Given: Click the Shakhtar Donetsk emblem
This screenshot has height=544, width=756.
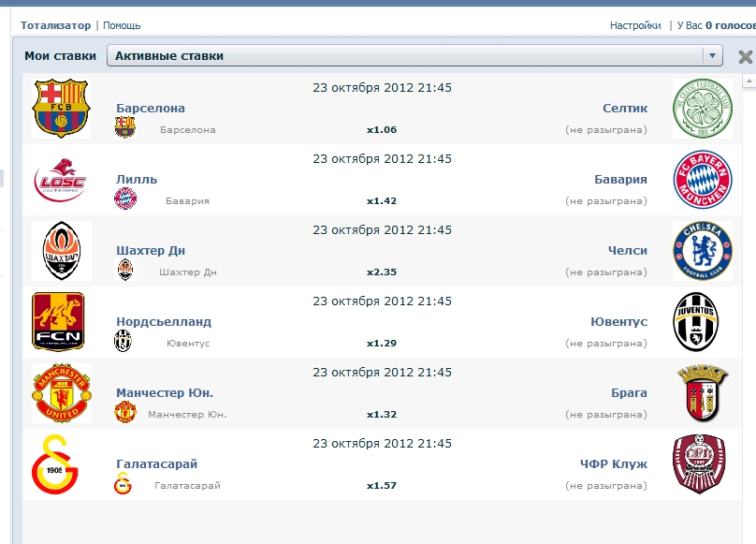Looking at the screenshot, I should pos(61,251).
